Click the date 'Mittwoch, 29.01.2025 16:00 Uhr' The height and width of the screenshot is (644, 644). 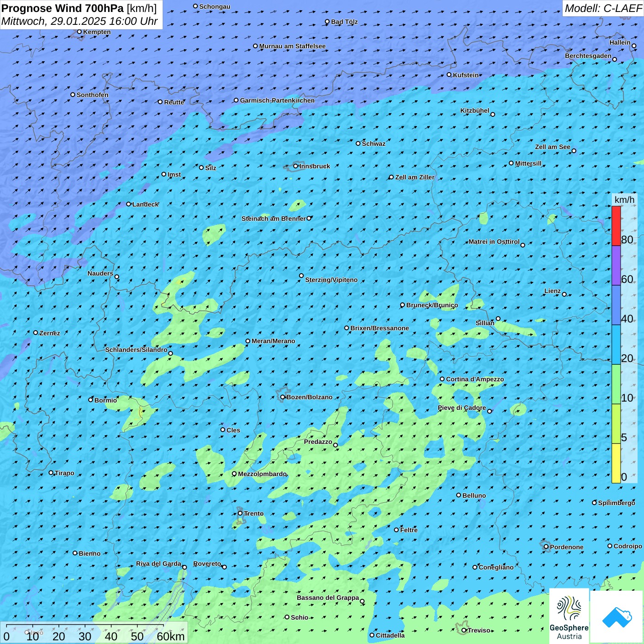tap(80, 21)
